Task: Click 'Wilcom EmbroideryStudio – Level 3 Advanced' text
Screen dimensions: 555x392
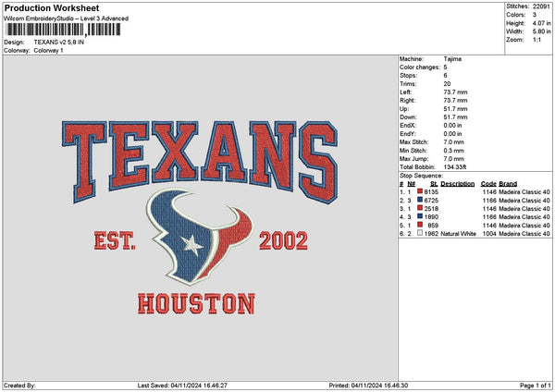Action: point(67,18)
